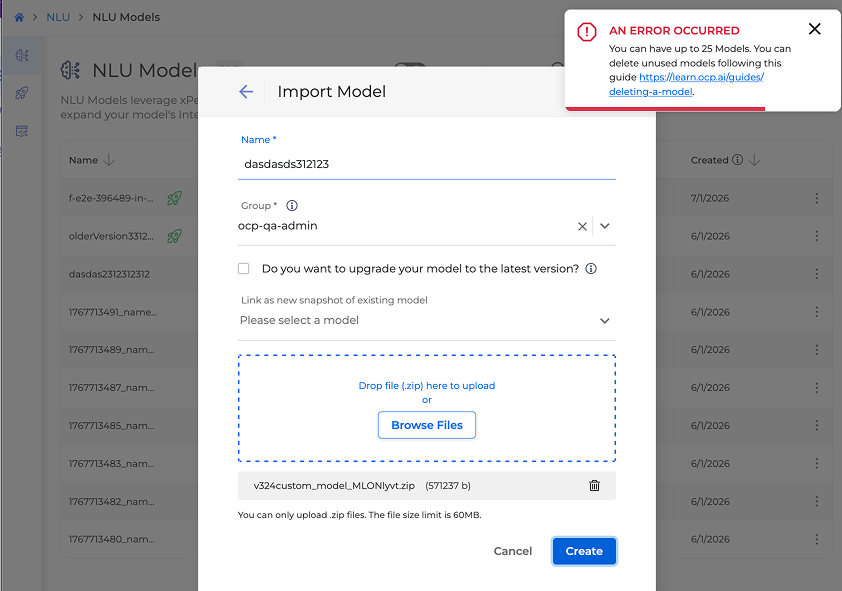Dismiss the error notification
842x591 pixels.
click(814, 29)
